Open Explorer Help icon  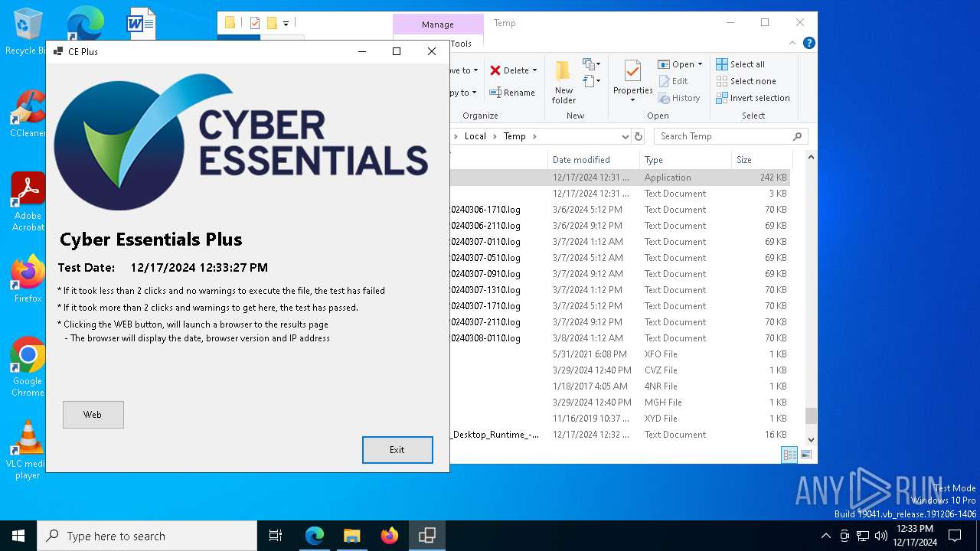pyautogui.click(x=809, y=44)
